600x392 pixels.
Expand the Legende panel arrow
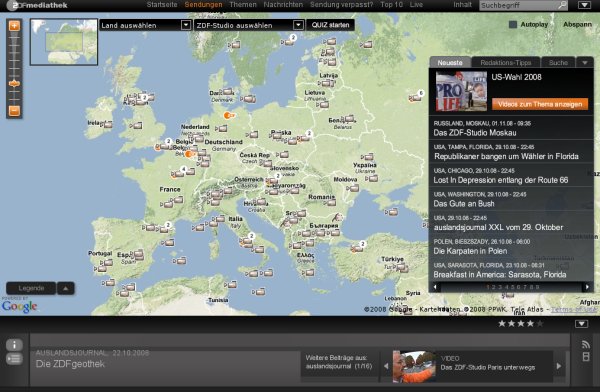pos(65,288)
